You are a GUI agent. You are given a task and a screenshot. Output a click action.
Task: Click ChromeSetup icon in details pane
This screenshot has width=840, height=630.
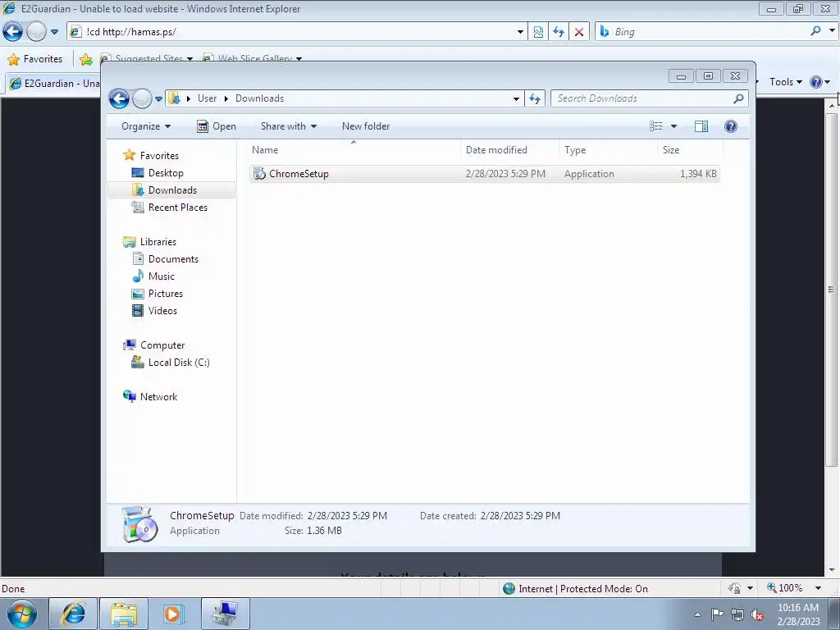point(139,524)
